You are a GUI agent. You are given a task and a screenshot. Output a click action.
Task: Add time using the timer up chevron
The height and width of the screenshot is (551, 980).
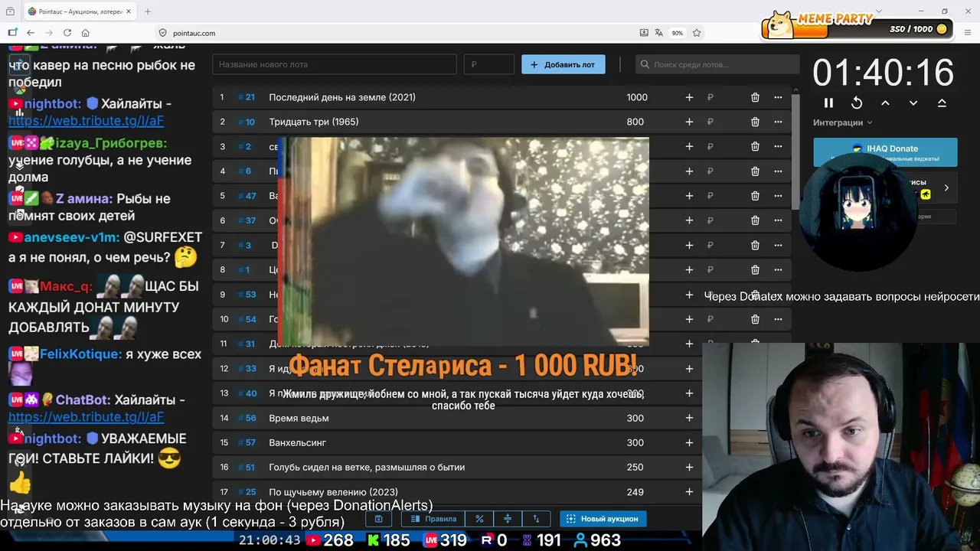[885, 103]
